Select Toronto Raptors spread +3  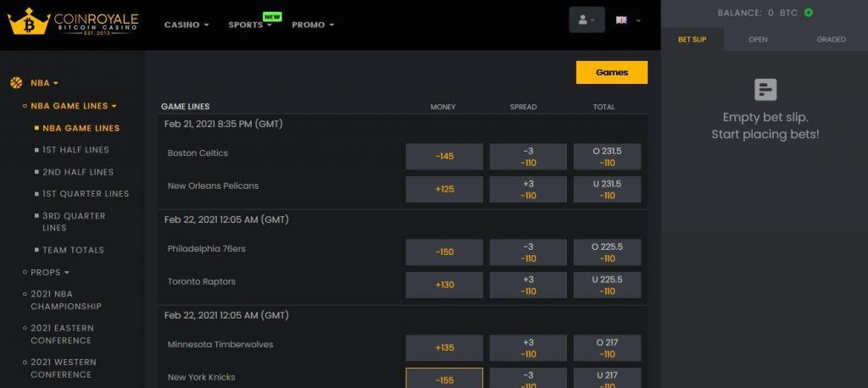point(528,285)
